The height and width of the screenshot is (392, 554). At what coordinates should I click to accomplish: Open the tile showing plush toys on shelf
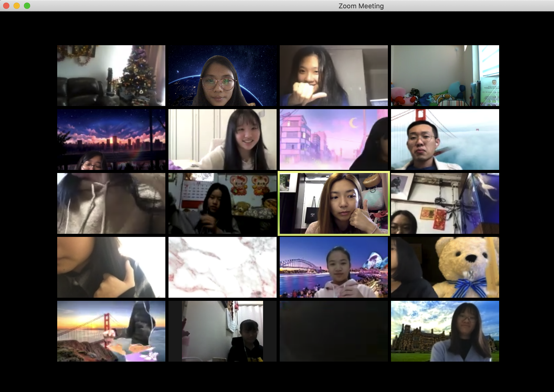click(x=445, y=76)
